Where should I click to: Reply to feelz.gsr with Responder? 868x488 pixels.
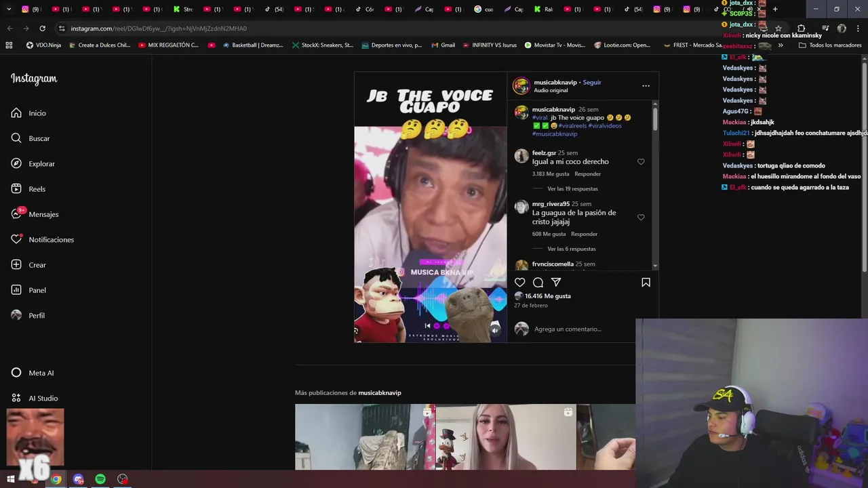[587, 174]
